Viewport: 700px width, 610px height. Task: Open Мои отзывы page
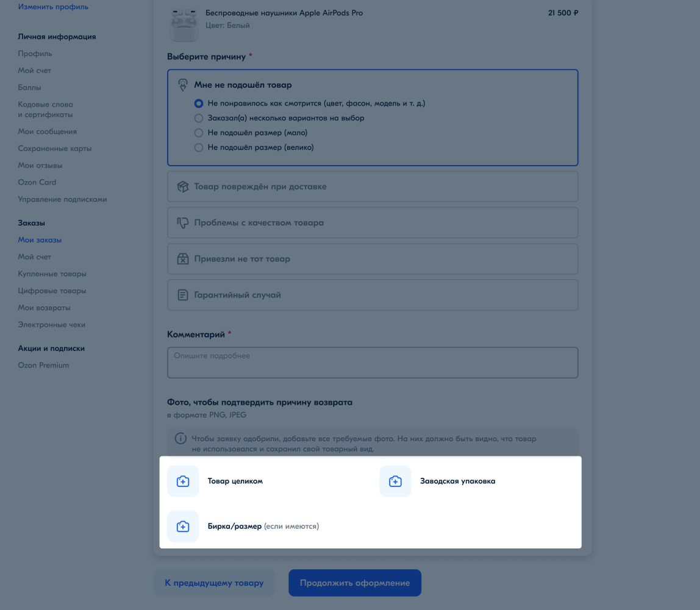coord(40,166)
